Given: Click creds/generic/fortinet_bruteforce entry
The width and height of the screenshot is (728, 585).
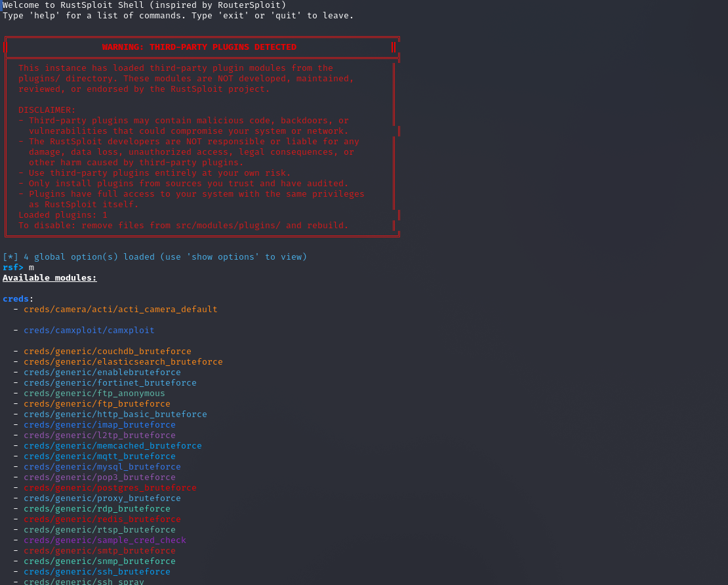Looking at the screenshot, I should click(110, 383).
